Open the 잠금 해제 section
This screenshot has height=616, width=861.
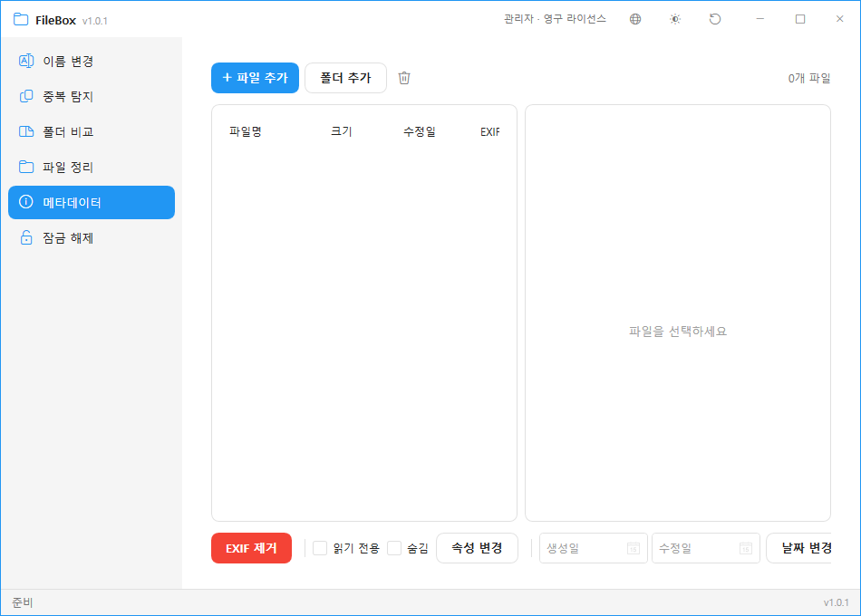(x=92, y=237)
